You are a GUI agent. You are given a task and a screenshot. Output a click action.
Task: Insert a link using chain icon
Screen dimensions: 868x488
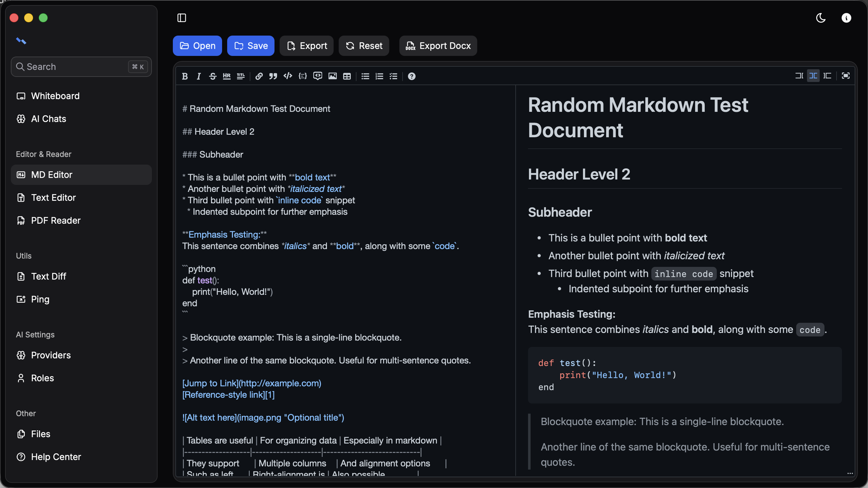click(x=259, y=76)
